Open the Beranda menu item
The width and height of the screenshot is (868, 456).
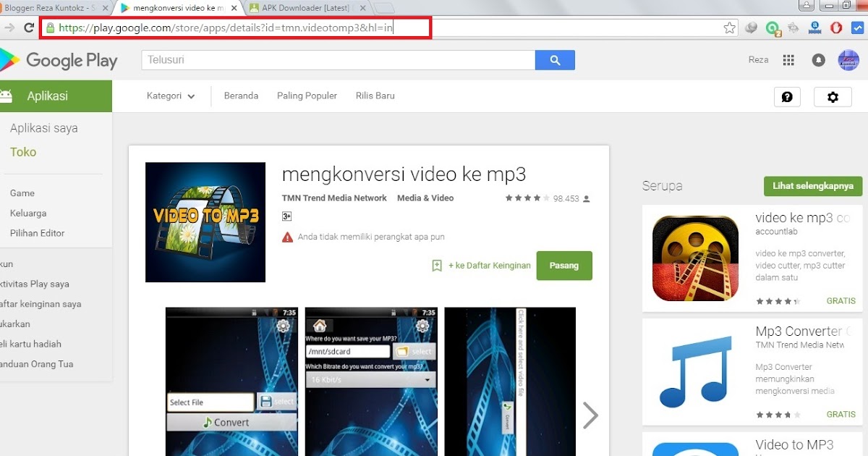pyautogui.click(x=241, y=96)
